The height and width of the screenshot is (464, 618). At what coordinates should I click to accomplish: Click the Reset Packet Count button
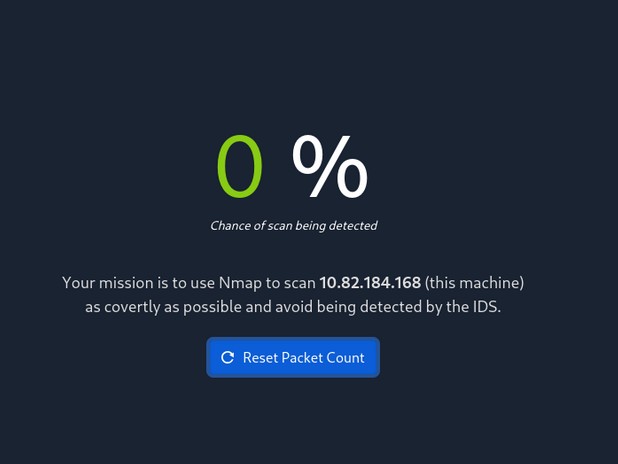[x=293, y=357]
